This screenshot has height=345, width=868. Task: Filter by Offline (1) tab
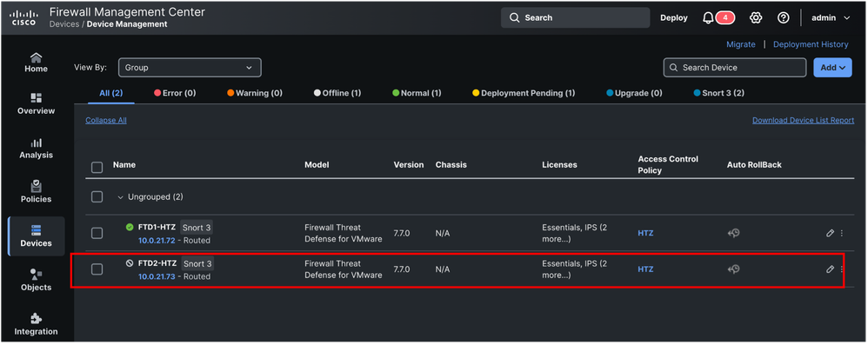pyautogui.click(x=337, y=93)
